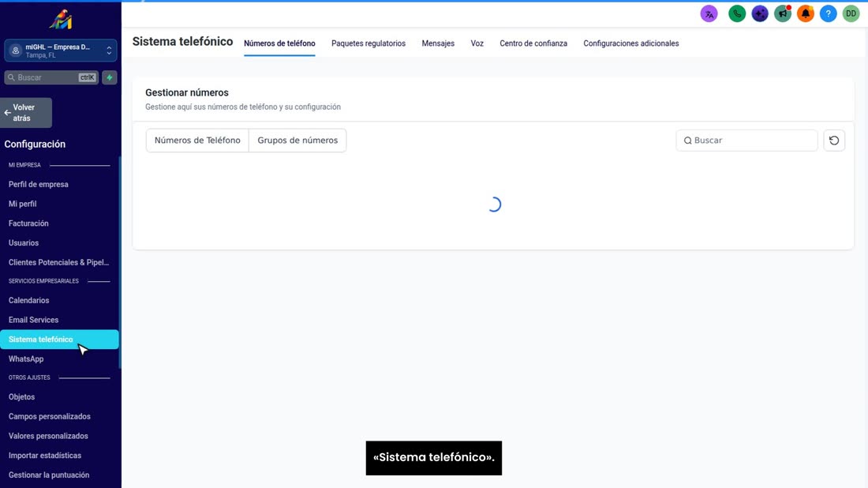The height and width of the screenshot is (488, 868).
Task: Click the blue help question mark icon
Action: [828, 14]
